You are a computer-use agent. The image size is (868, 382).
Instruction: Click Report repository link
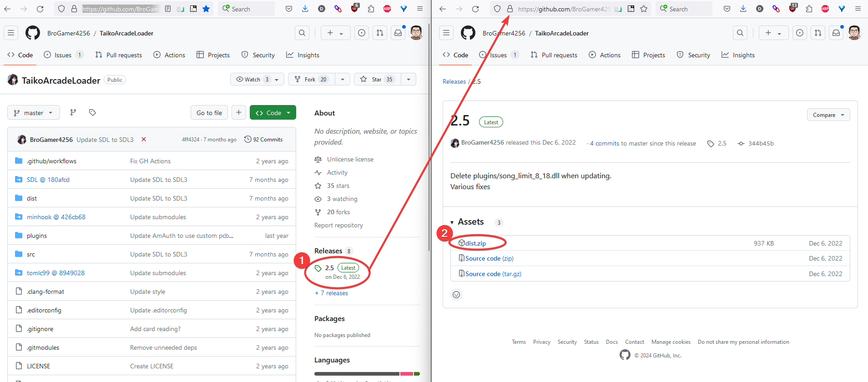pyautogui.click(x=338, y=225)
